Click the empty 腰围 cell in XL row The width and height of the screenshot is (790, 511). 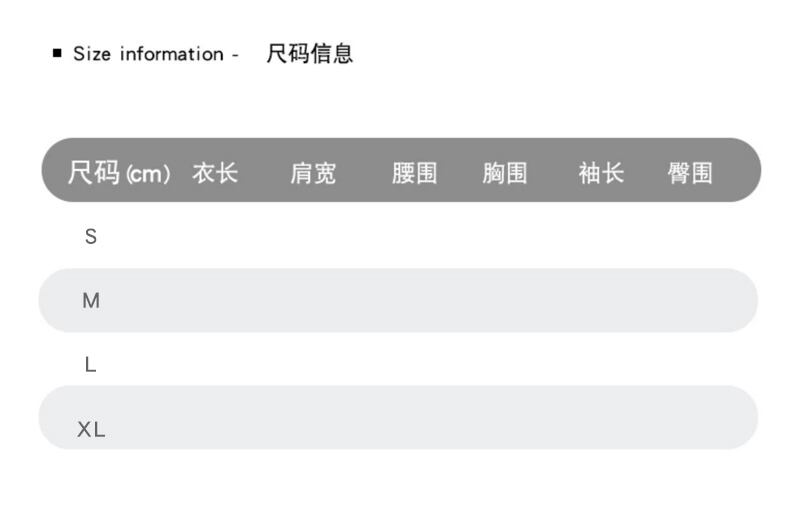click(x=414, y=418)
